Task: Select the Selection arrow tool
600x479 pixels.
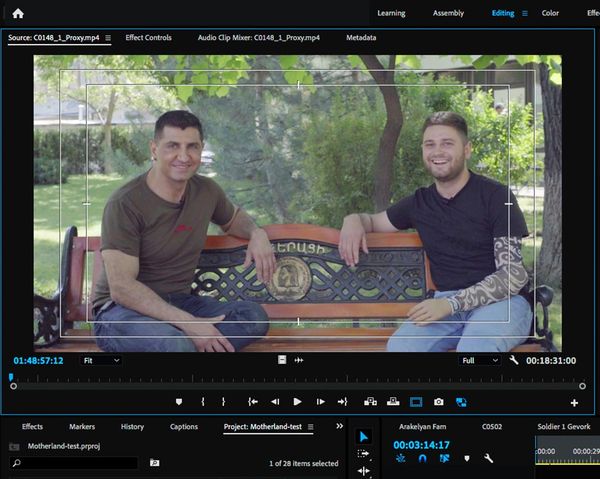Action: coord(364,436)
